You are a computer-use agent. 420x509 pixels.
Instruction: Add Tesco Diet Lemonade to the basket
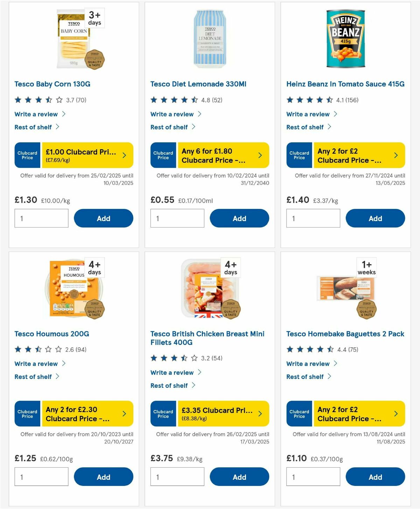pyautogui.click(x=239, y=218)
